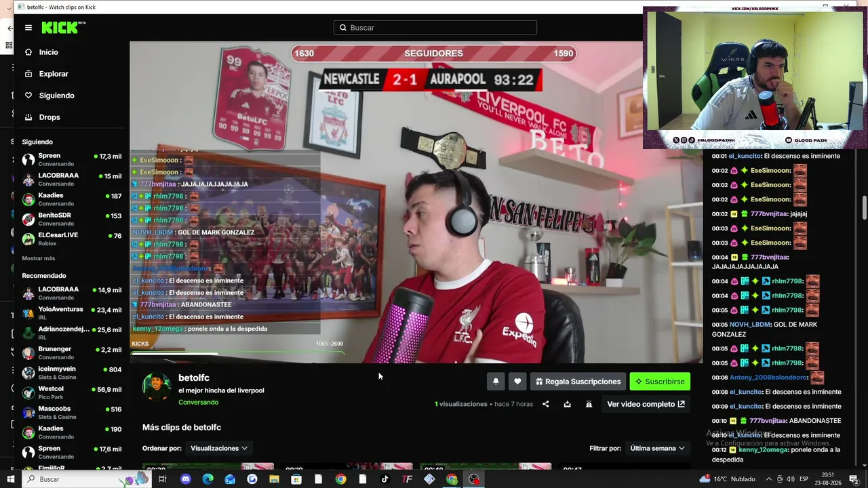Open Discord from the taskbar
Image resolution: width=868 pixels, height=488 pixels.
(x=186, y=479)
